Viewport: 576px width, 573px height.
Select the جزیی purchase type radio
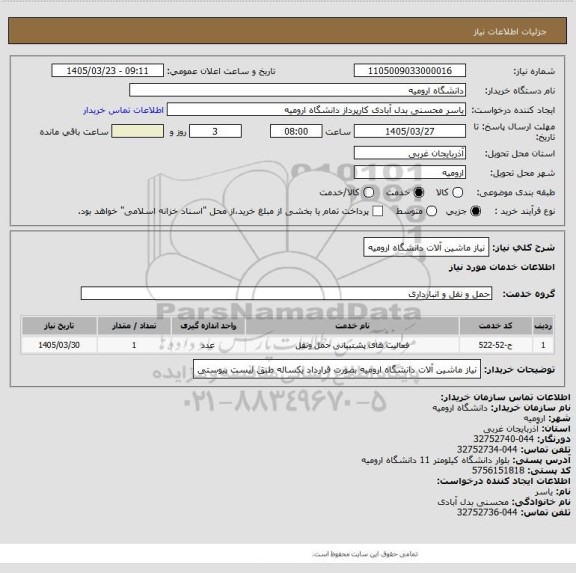click(x=475, y=211)
